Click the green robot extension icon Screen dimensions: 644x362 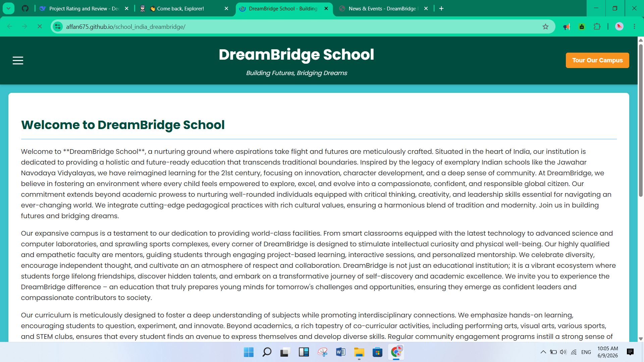(582, 26)
